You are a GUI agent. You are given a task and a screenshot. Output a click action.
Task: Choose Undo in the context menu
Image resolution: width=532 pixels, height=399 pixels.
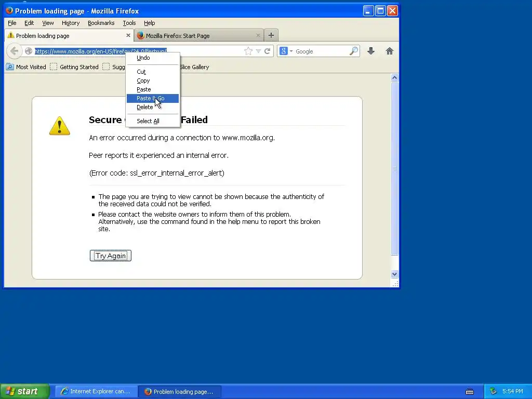153,58
